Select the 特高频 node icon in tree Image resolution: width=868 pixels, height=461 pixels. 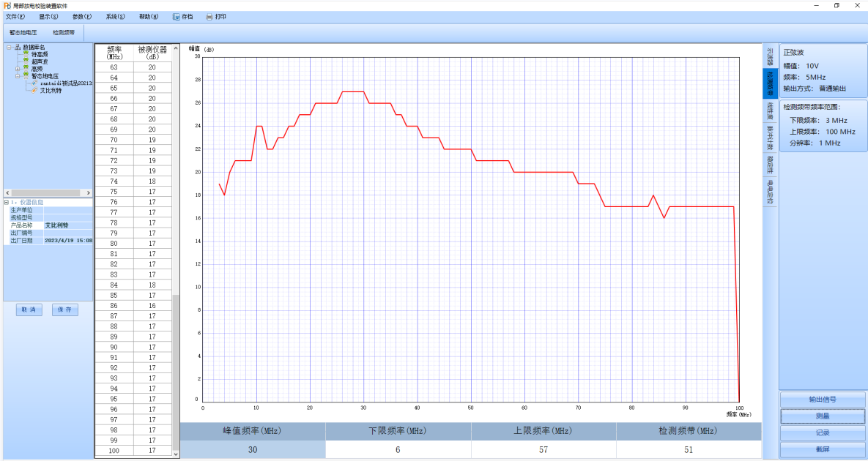coord(26,54)
